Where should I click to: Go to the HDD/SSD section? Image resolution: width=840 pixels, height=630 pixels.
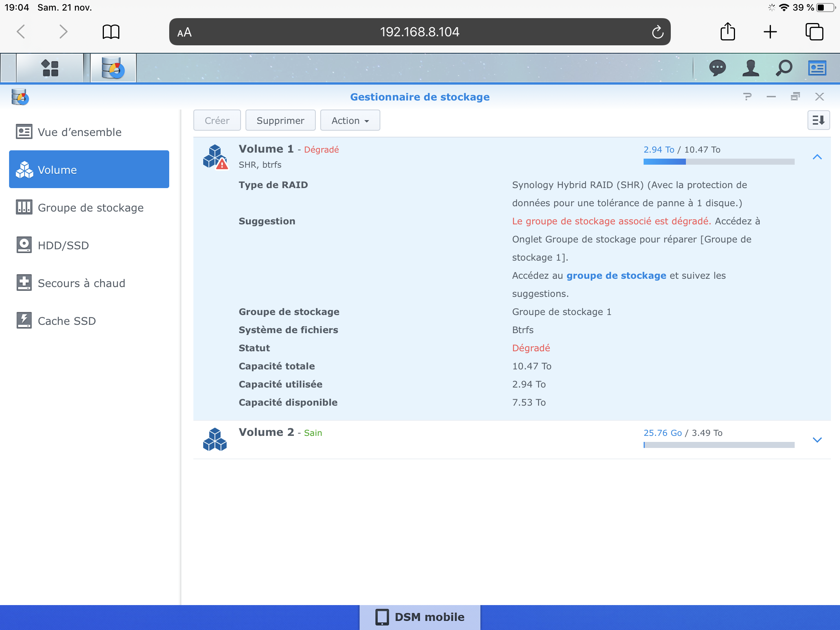point(63,246)
